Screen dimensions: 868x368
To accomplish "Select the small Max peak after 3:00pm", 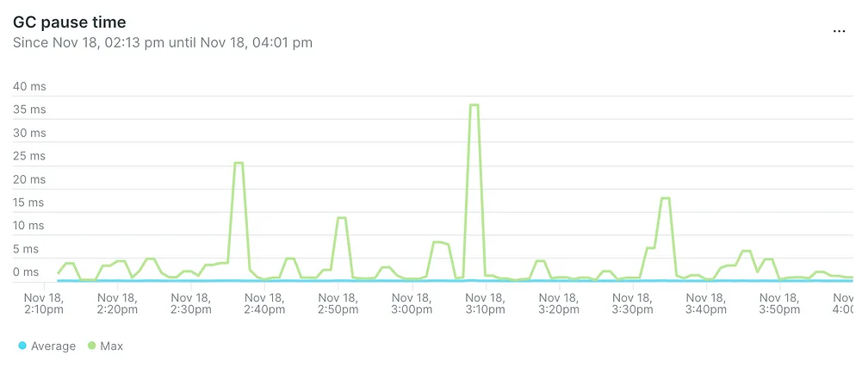I will tap(439, 242).
